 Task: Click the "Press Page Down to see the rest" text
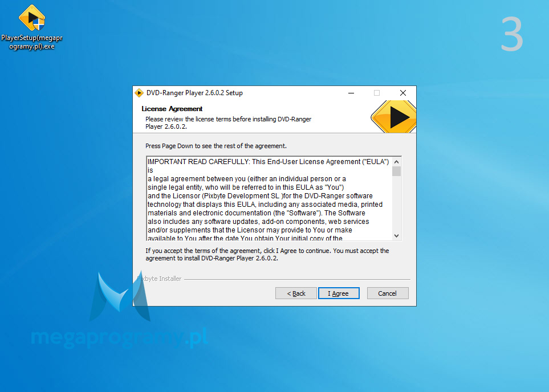[x=216, y=146]
